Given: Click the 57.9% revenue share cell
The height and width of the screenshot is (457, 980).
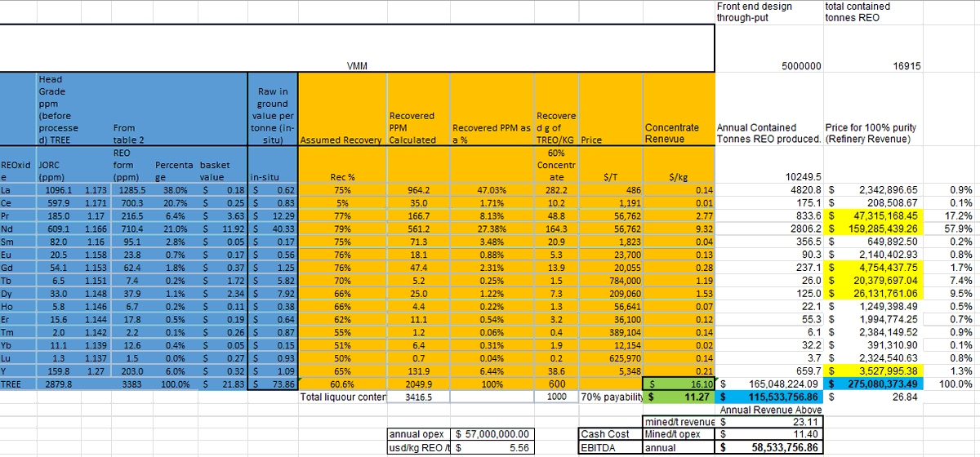Looking at the screenshot, I should (x=960, y=229).
